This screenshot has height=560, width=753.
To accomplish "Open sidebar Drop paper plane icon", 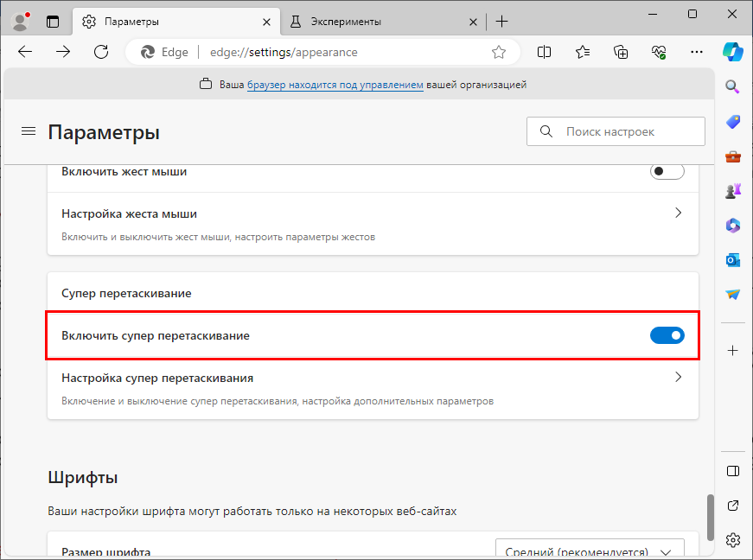I will [x=733, y=294].
